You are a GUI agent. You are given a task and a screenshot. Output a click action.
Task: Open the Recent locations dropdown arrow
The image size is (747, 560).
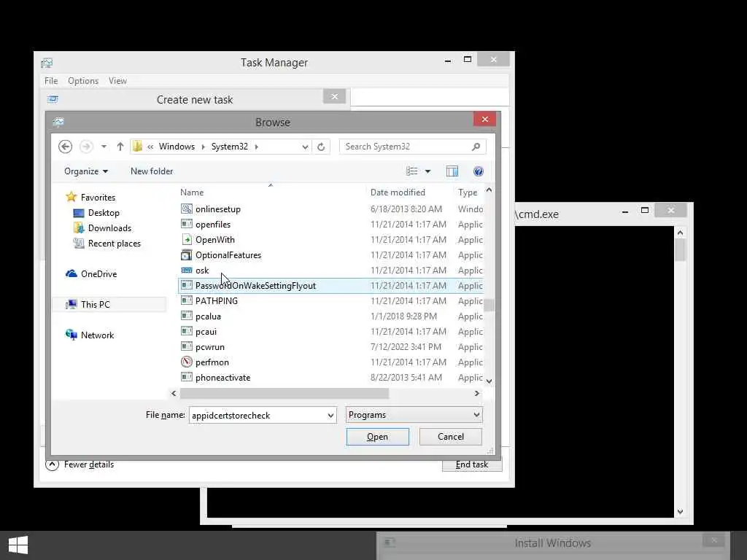pyautogui.click(x=104, y=147)
